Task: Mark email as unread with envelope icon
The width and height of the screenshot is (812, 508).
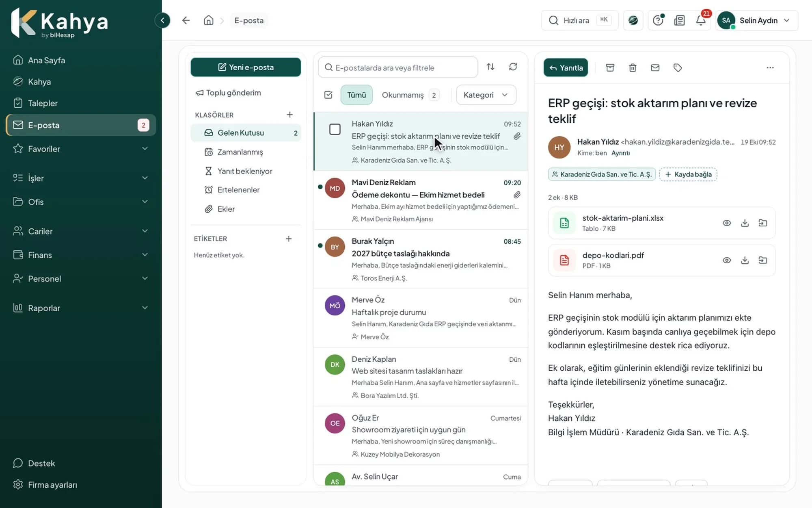Action: tap(655, 68)
